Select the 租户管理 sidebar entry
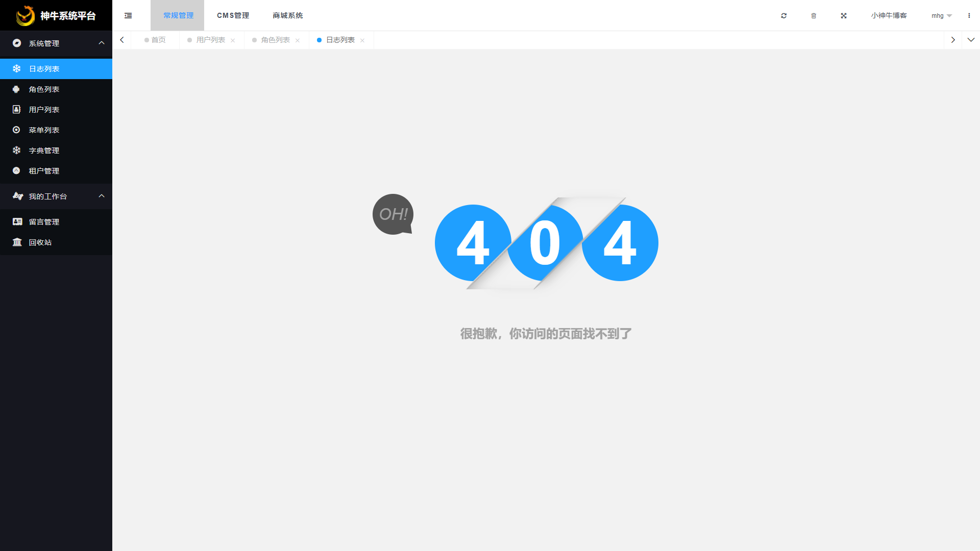 (44, 170)
